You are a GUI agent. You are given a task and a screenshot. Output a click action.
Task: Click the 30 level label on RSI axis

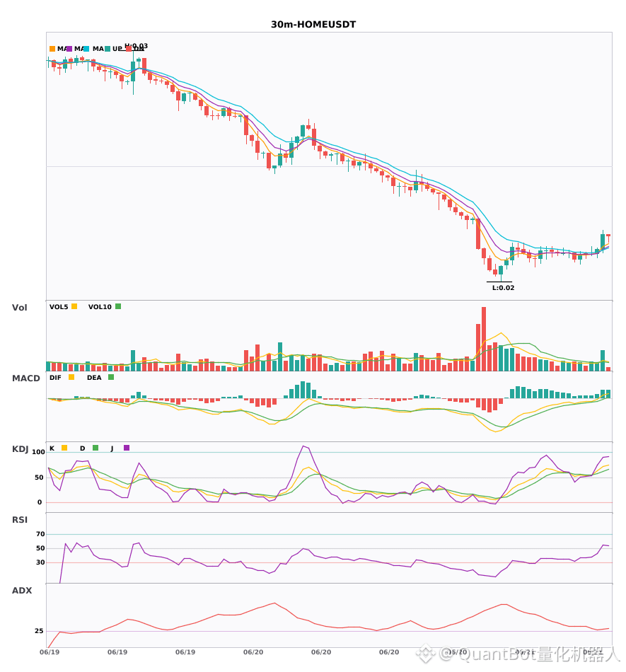pos(40,562)
